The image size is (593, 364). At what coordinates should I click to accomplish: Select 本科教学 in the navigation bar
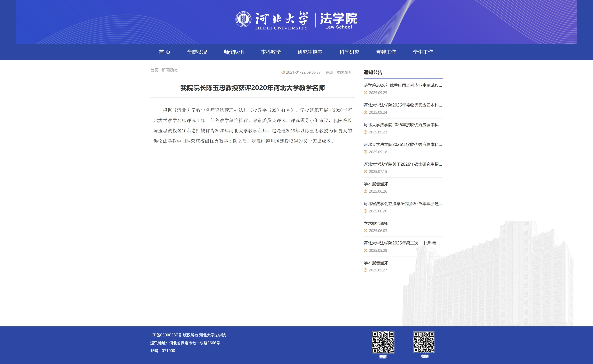271,52
